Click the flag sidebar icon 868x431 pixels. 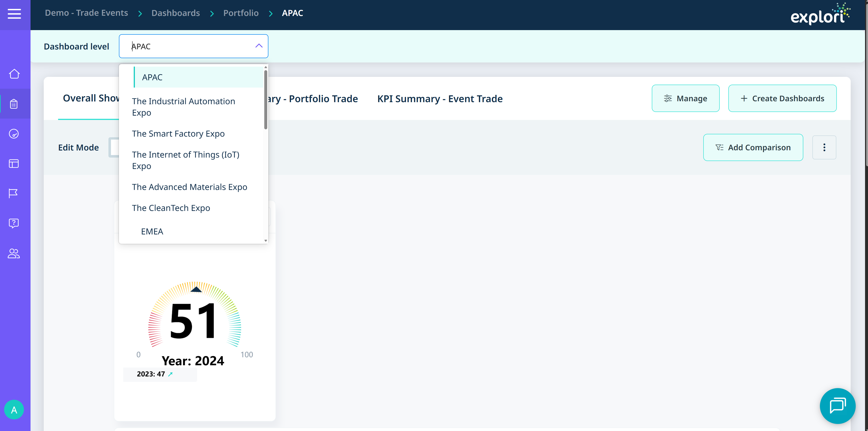coord(13,193)
